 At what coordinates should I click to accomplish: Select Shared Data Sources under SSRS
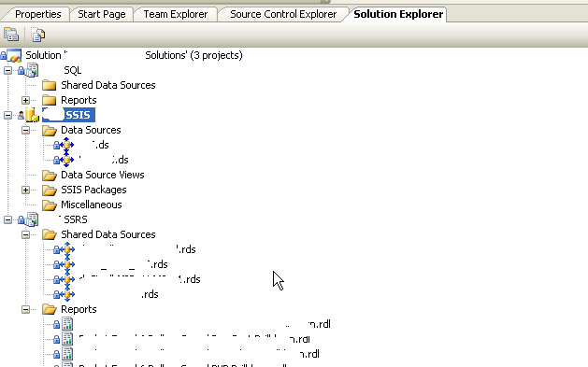coord(108,234)
